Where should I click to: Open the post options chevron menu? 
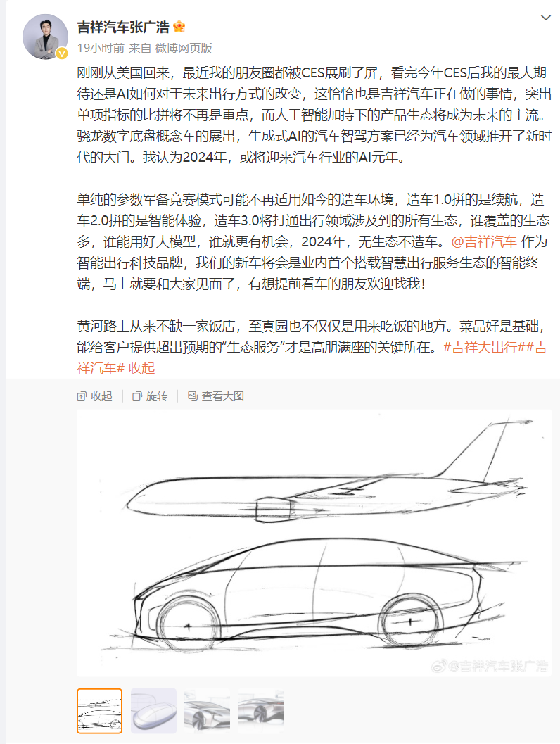546,18
